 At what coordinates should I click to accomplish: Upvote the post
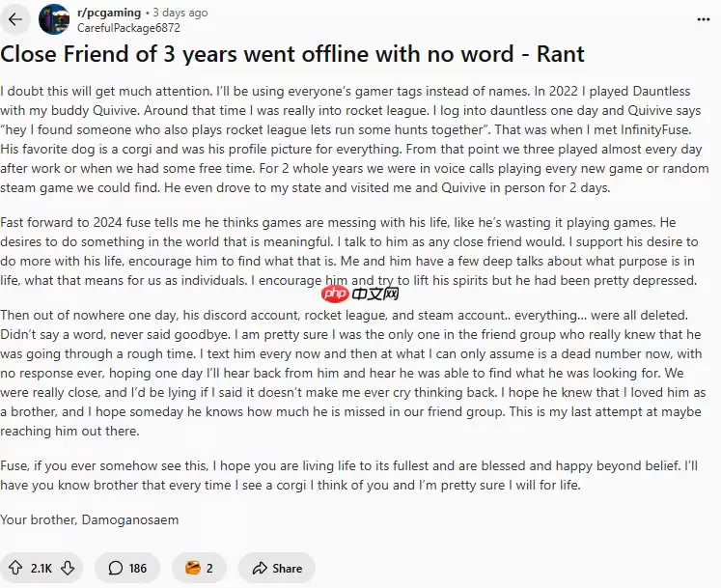[15, 568]
